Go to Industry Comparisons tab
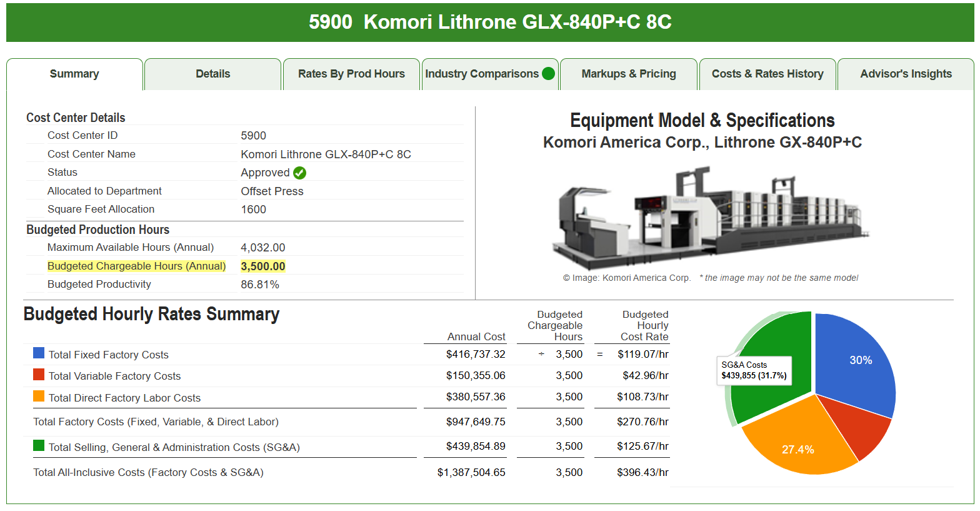 pyautogui.click(x=490, y=74)
